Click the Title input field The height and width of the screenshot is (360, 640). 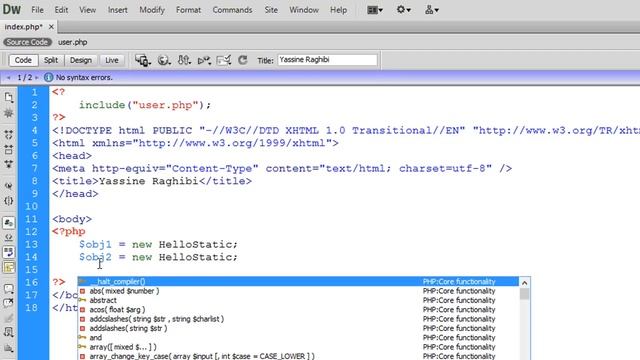coord(327,60)
